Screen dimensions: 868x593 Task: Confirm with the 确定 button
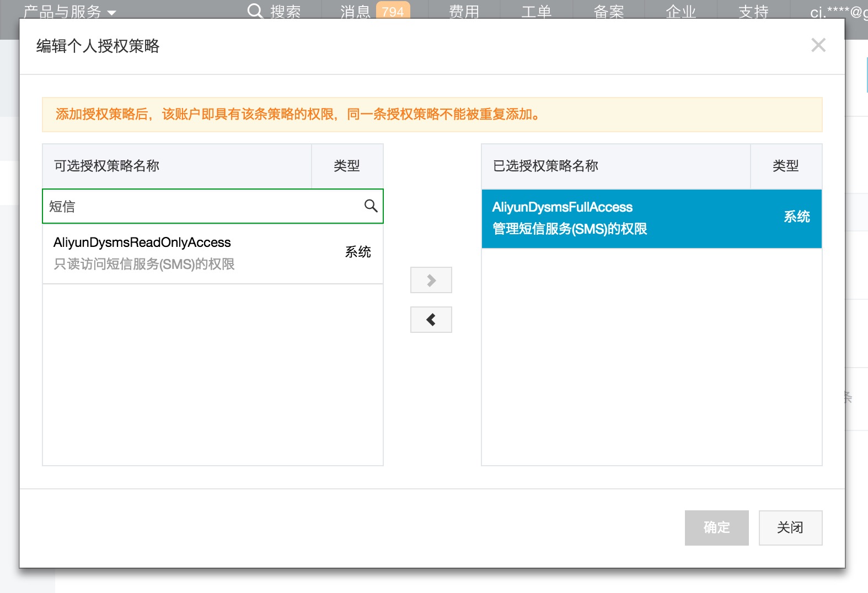click(717, 528)
